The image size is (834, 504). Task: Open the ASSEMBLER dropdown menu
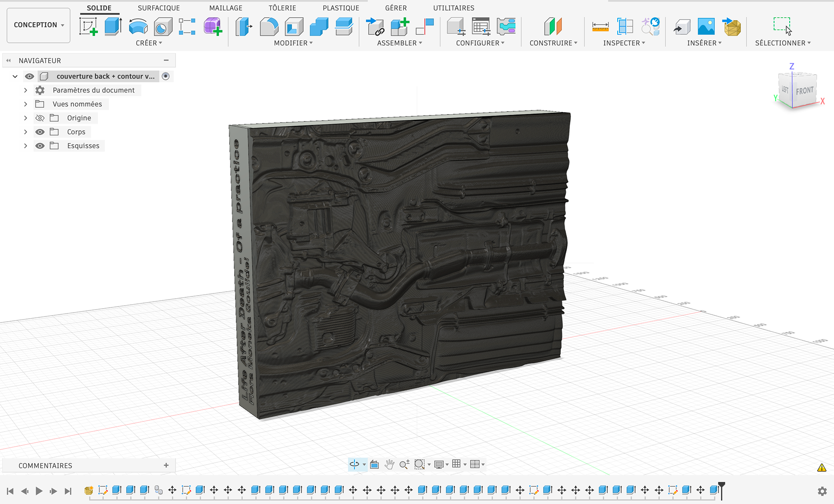tap(400, 43)
